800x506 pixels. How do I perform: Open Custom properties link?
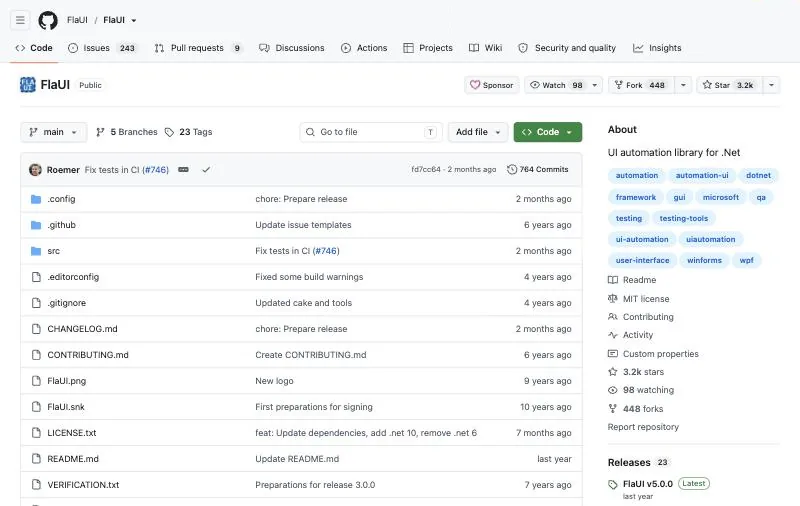(653, 354)
